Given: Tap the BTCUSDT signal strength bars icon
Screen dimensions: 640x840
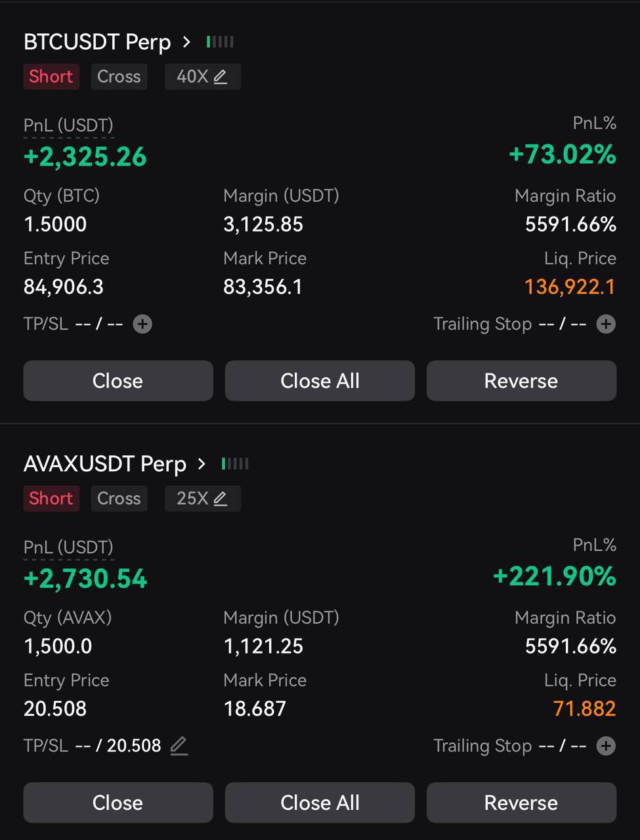Looking at the screenshot, I should point(220,42).
